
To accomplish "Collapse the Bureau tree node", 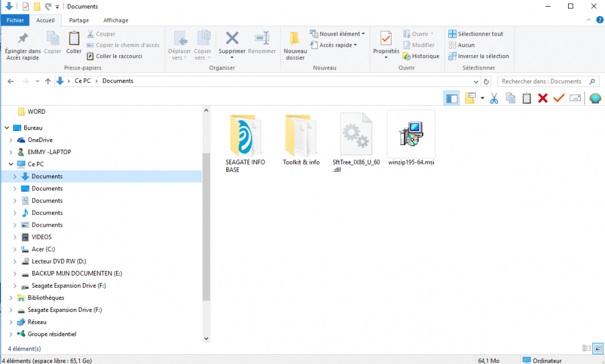I will pyautogui.click(x=7, y=128).
